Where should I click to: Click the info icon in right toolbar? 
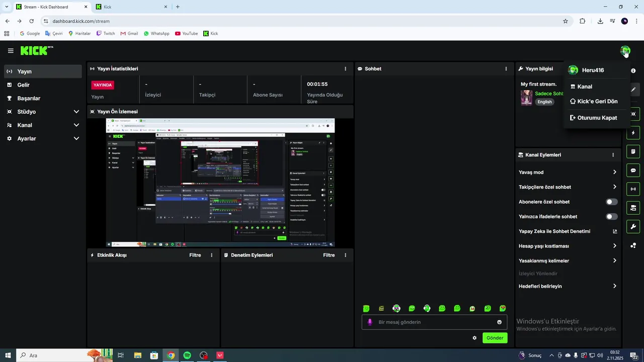tap(633, 71)
